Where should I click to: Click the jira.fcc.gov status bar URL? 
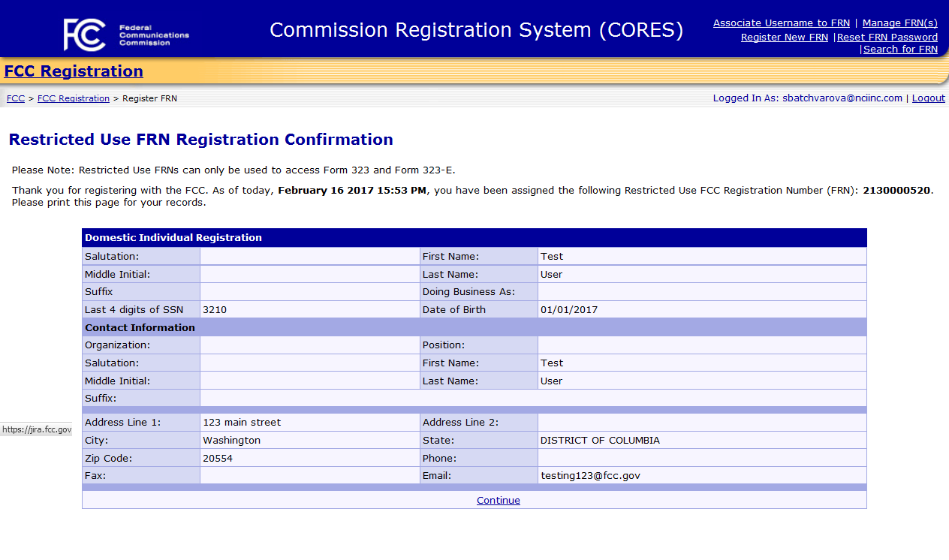36,430
